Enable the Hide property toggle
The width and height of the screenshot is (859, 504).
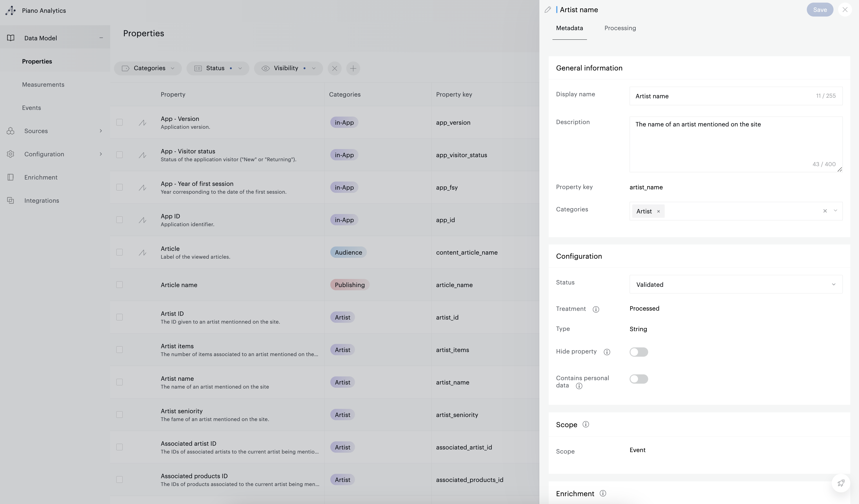pyautogui.click(x=639, y=352)
